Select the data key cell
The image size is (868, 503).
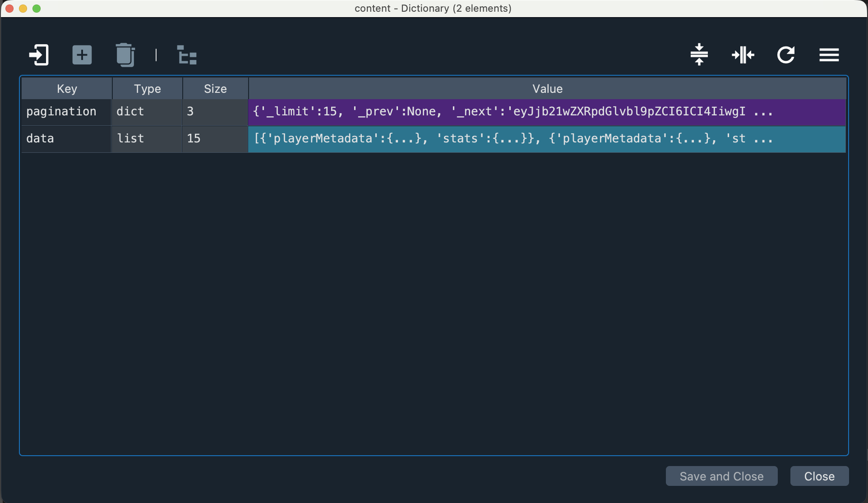click(66, 139)
